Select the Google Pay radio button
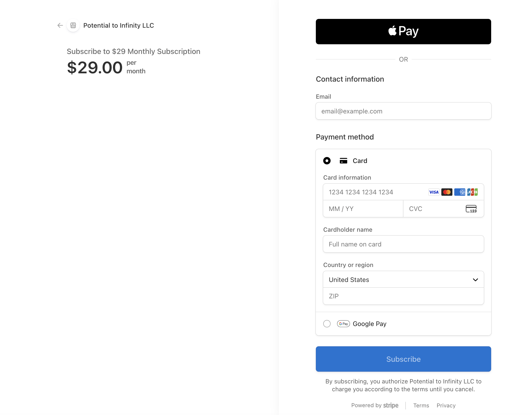 point(327,324)
